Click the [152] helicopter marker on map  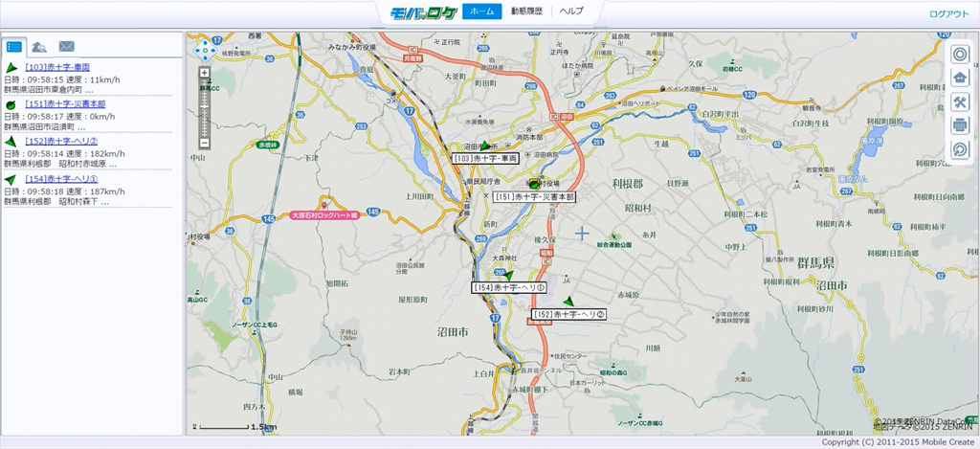568,302
